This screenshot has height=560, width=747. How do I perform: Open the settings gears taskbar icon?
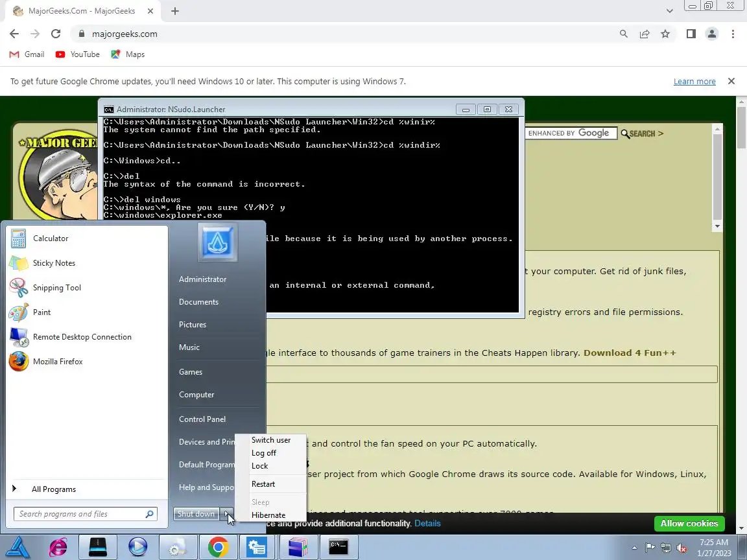[x=178, y=547]
